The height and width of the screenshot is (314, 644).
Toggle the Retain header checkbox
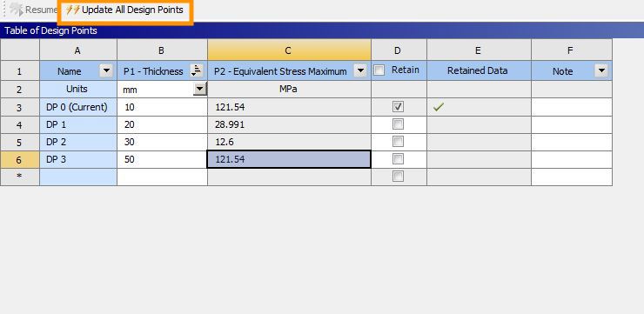coord(379,70)
